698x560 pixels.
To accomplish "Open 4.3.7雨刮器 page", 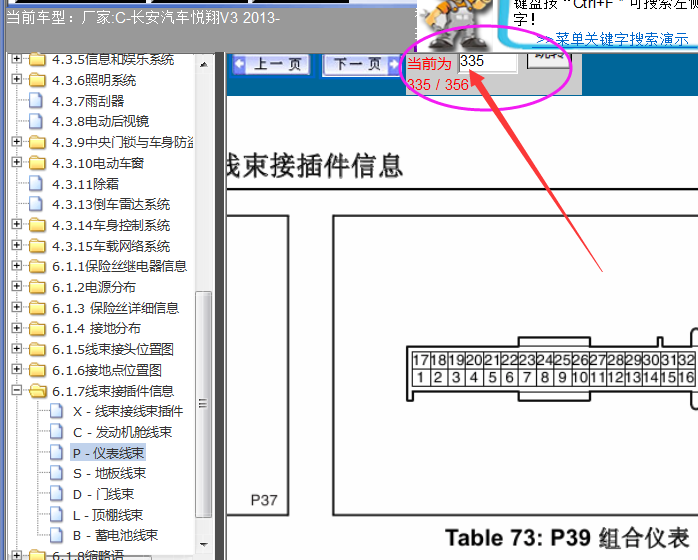I will 88,101.
